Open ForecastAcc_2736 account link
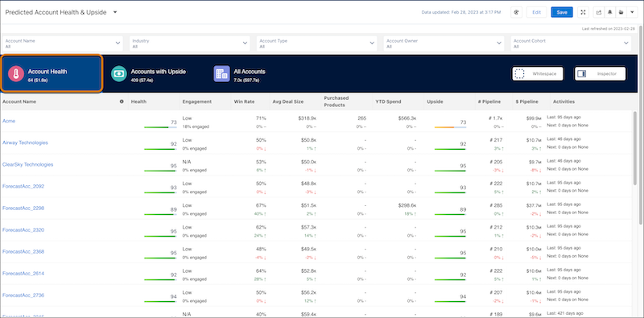The width and height of the screenshot is (644, 318). point(23,295)
